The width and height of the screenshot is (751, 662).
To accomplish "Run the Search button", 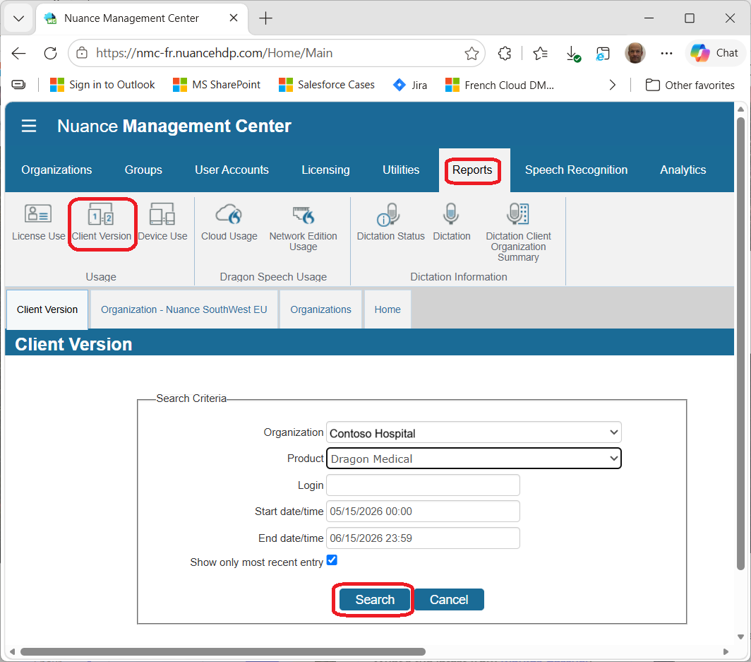I will click(375, 600).
